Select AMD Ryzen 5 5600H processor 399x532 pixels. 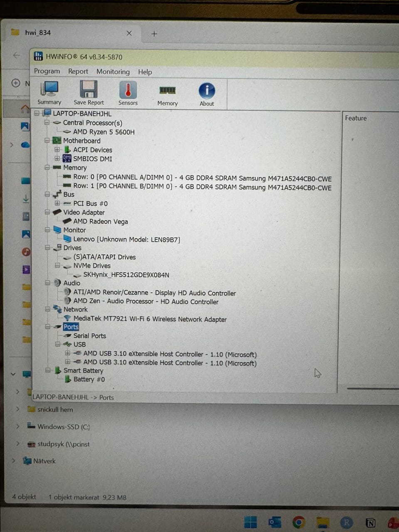click(x=104, y=132)
